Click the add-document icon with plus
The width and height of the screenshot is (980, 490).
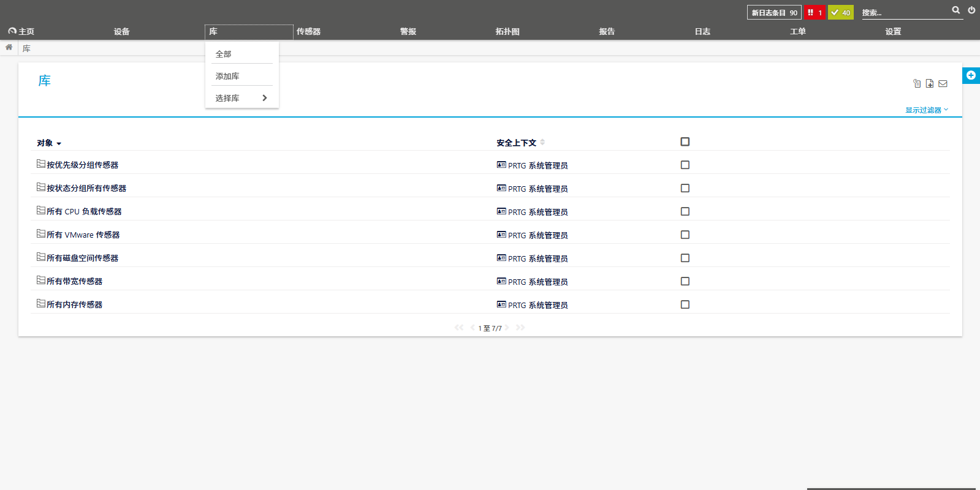tap(930, 84)
